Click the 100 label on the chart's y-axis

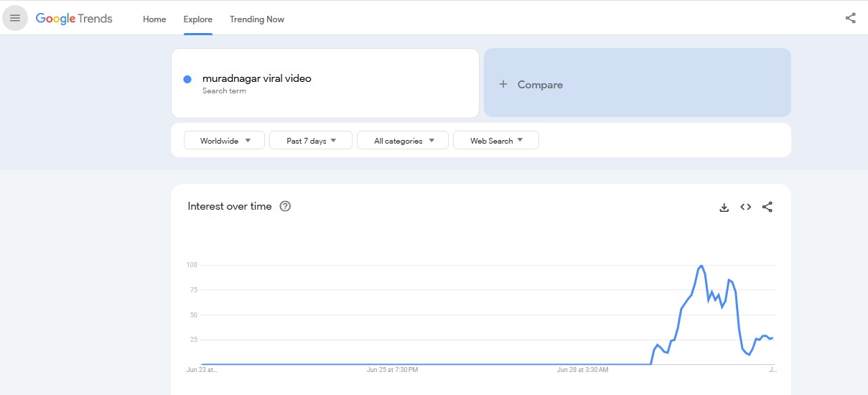click(192, 265)
